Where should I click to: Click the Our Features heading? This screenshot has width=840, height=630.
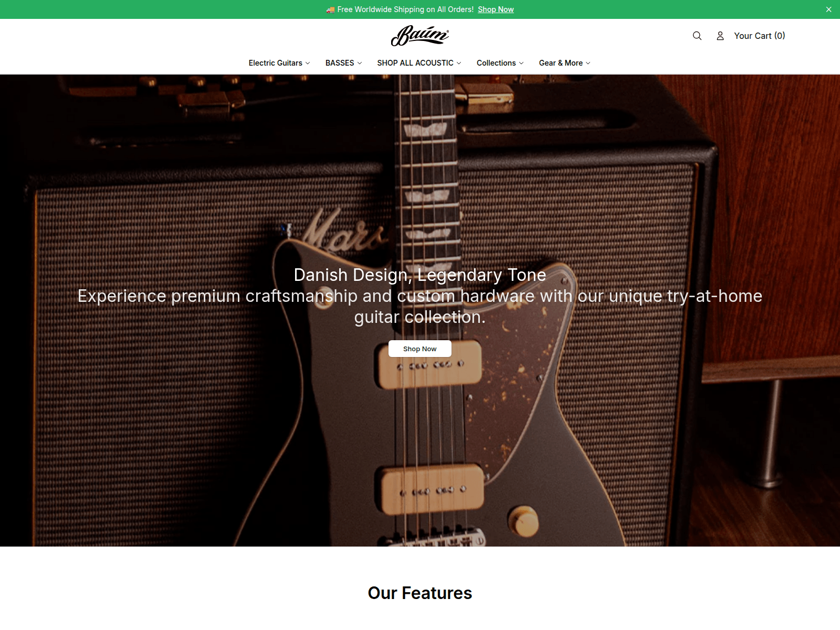tap(420, 593)
